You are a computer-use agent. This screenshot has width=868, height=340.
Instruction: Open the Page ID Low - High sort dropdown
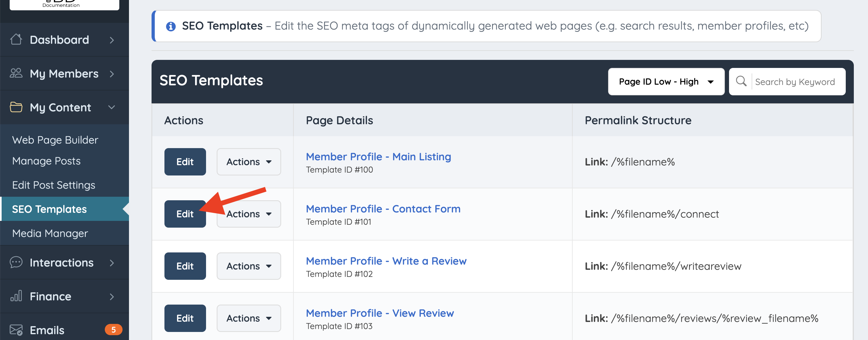pyautogui.click(x=666, y=81)
